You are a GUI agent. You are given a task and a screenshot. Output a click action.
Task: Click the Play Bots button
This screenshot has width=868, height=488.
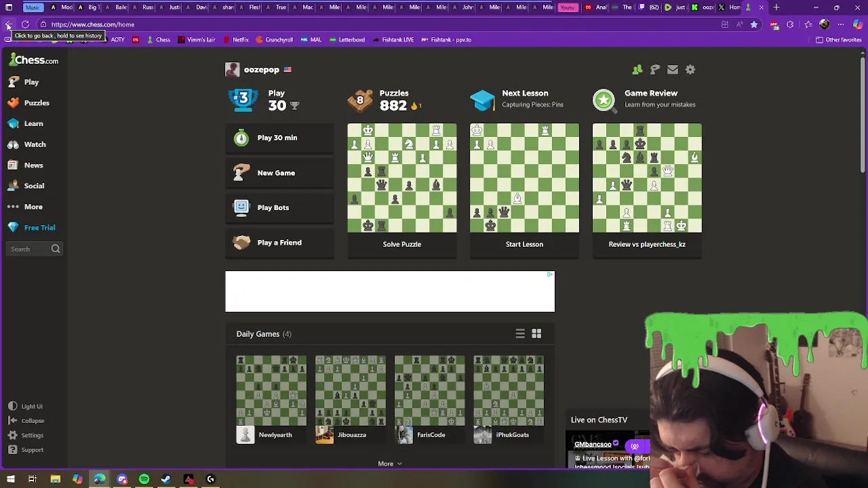tap(279, 207)
